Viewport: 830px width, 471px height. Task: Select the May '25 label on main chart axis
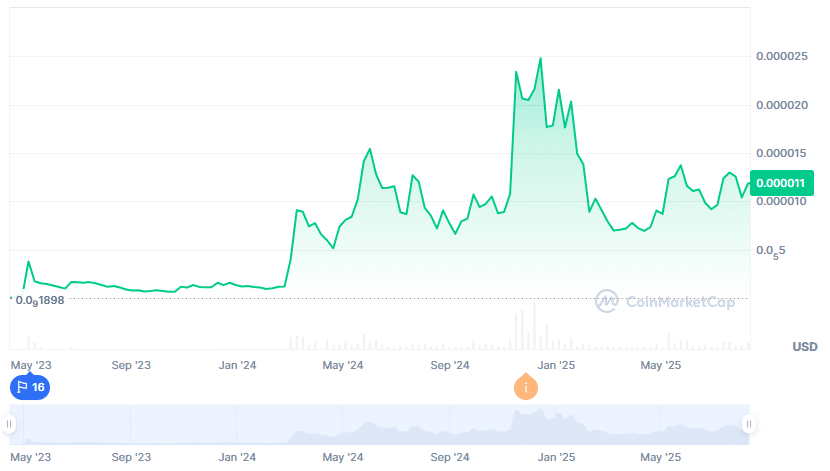pyautogui.click(x=660, y=366)
